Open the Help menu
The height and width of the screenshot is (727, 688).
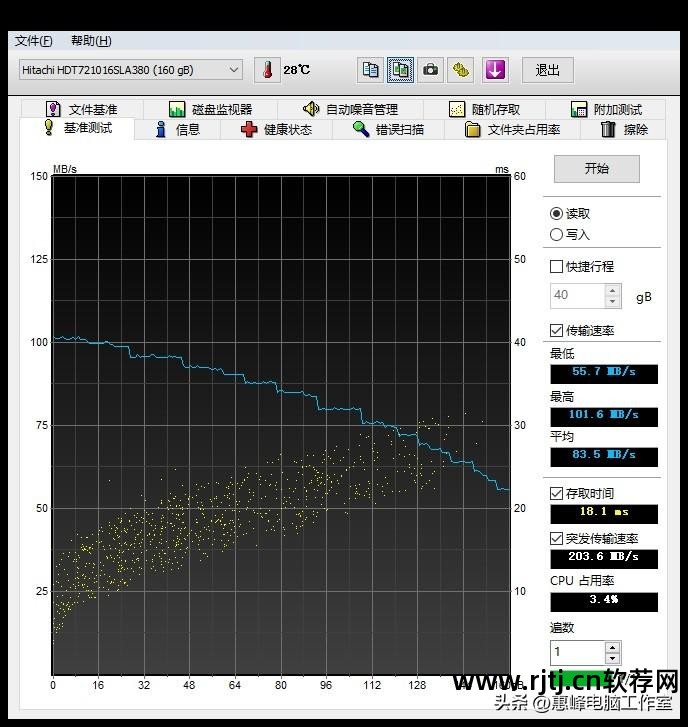point(91,41)
